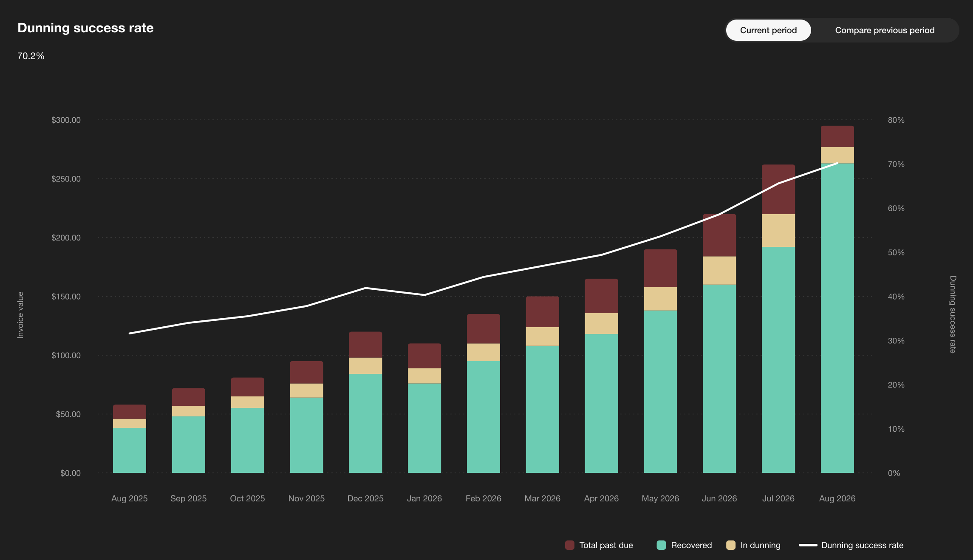Screen dimensions: 973x560
Task: Click the Jul 2026 axis label
Action: (778, 498)
